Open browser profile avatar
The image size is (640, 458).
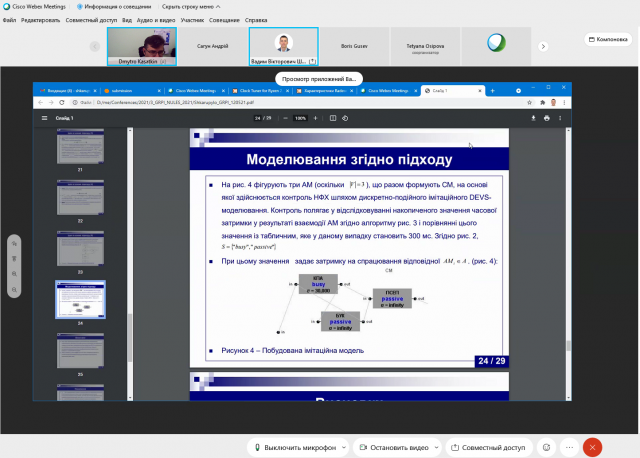[x=553, y=102]
